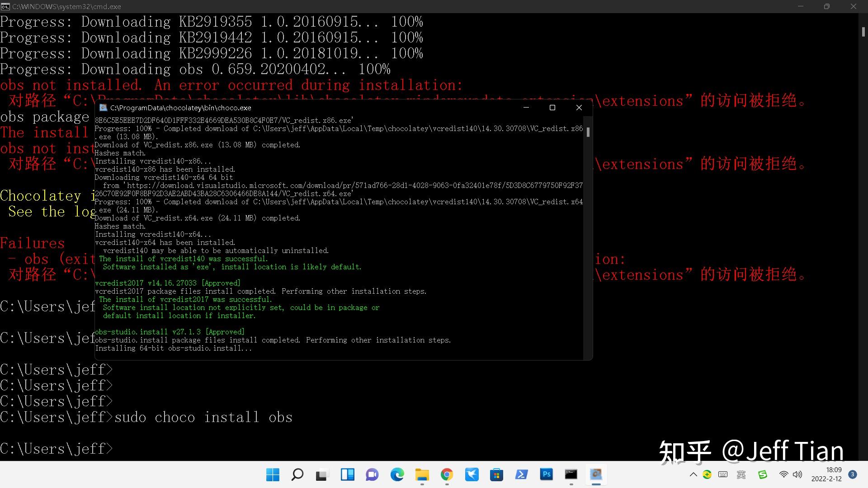Screen dimensions: 868x488
Task: Click the last 'C:\Users\jeff>' prompt line
Action: (x=57, y=449)
